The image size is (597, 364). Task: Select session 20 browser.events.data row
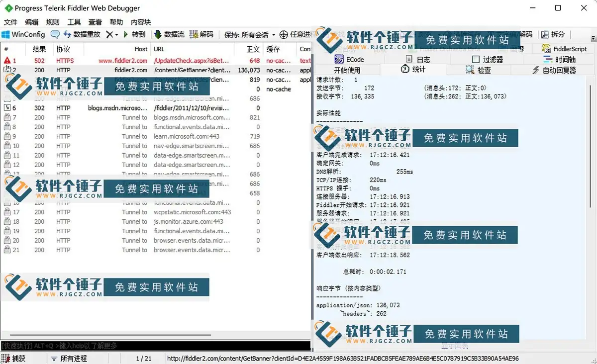coord(155,240)
